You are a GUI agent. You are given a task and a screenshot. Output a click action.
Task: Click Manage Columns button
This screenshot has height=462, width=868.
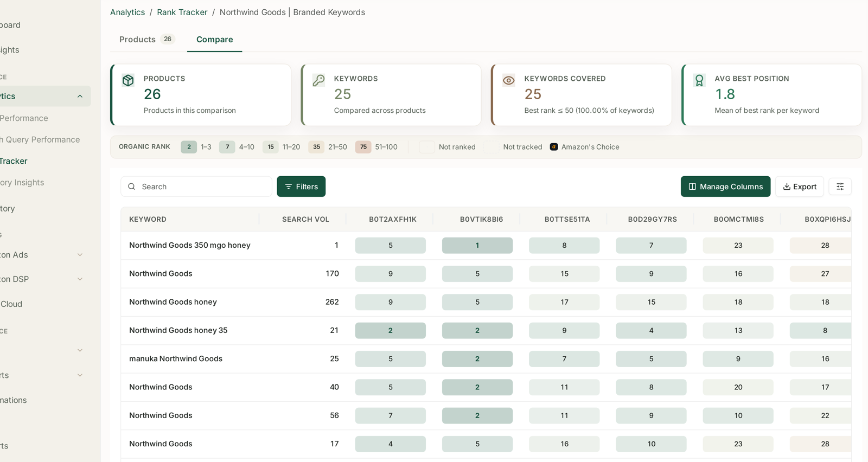725,187
